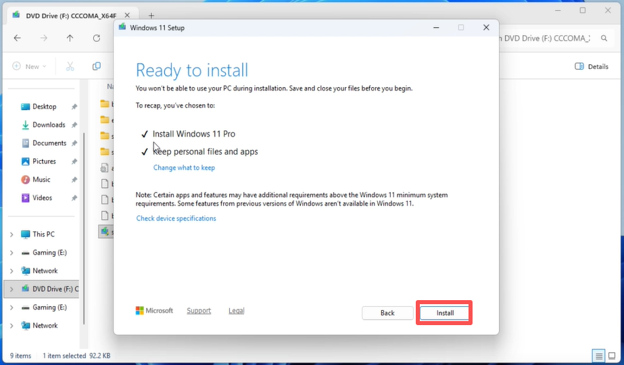Select This PC in the navigation pane
The height and width of the screenshot is (365, 624).
(43, 234)
